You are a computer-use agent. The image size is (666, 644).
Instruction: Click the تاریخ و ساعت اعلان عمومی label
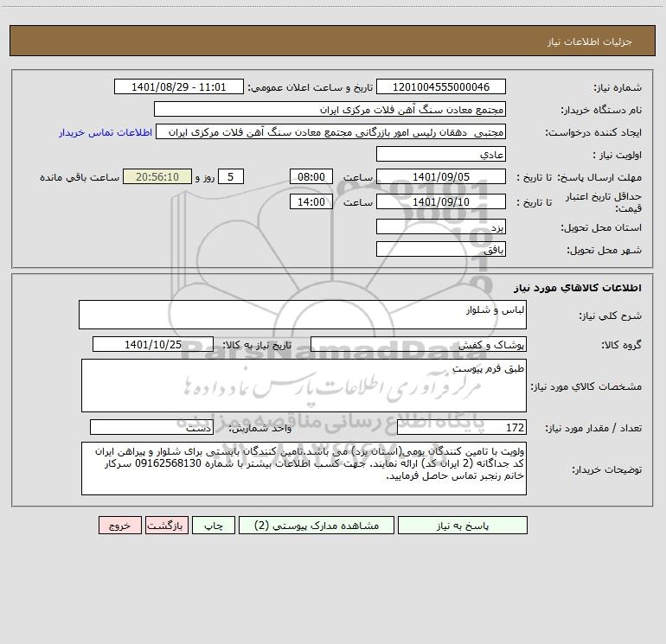click(311, 87)
